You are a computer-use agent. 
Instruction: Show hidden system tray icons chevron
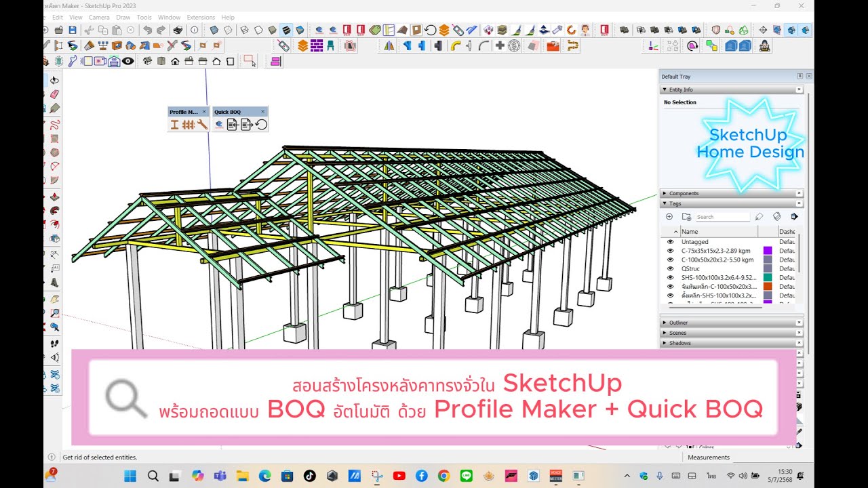(x=627, y=476)
